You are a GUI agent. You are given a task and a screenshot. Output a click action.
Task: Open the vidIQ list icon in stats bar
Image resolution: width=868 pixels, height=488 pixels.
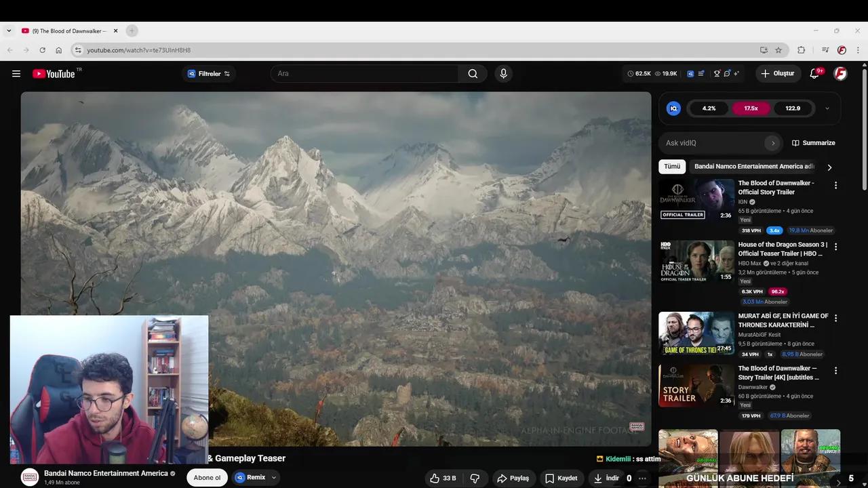coord(701,74)
